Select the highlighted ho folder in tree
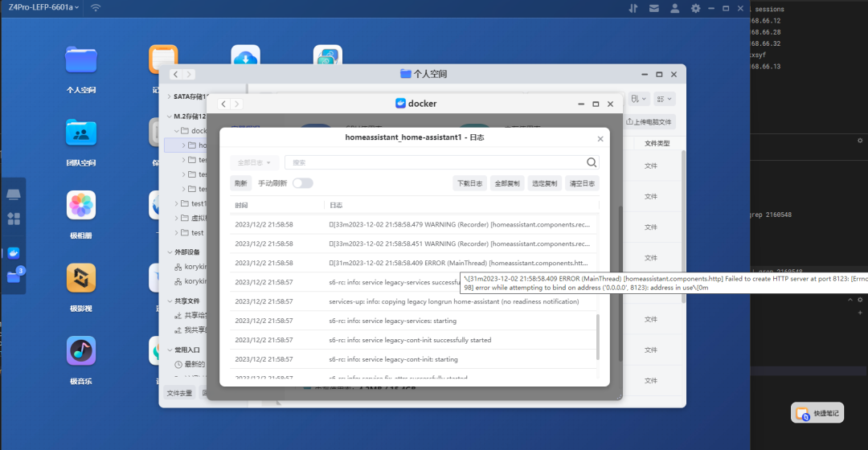 point(186,145)
